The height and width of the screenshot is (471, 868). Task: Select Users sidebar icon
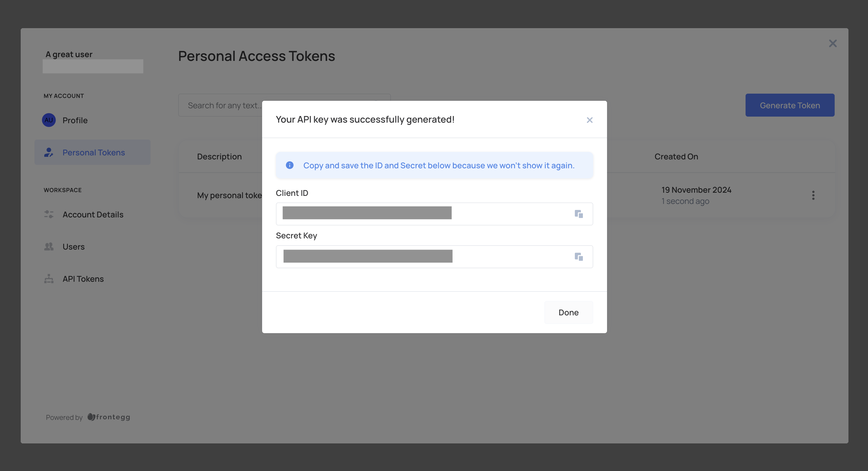click(49, 246)
